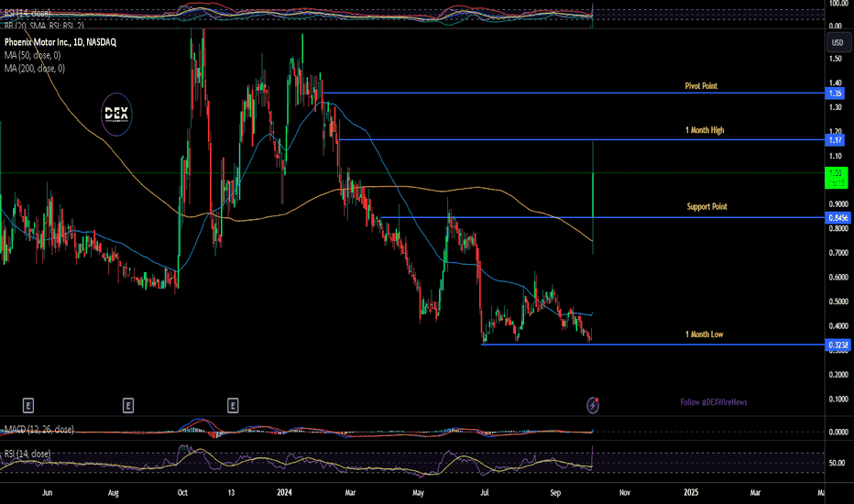Click the BB (20, SMA, RSI) indicator label

click(44, 25)
